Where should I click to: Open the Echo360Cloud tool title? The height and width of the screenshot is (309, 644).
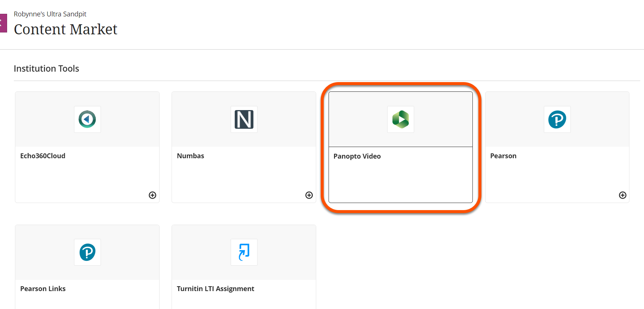[x=43, y=156]
